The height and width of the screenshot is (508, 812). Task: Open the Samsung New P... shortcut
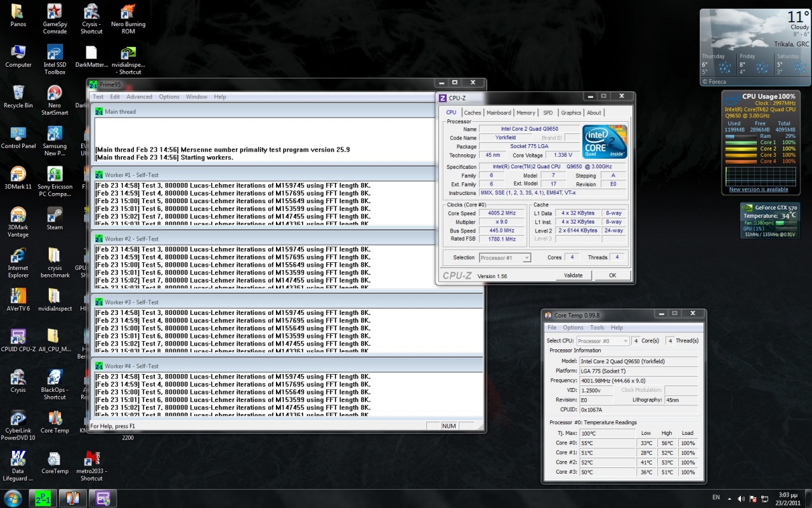coord(55,140)
